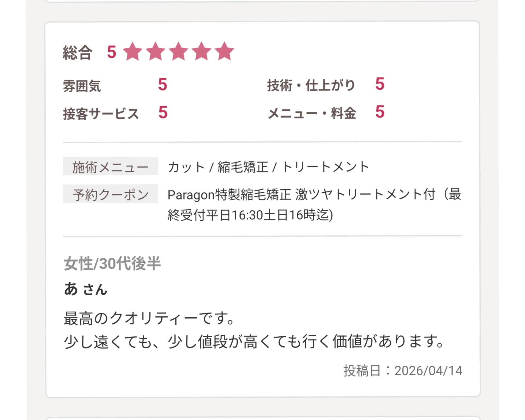Click the score next to 雰囲気
The image size is (525, 420).
click(x=162, y=84)
